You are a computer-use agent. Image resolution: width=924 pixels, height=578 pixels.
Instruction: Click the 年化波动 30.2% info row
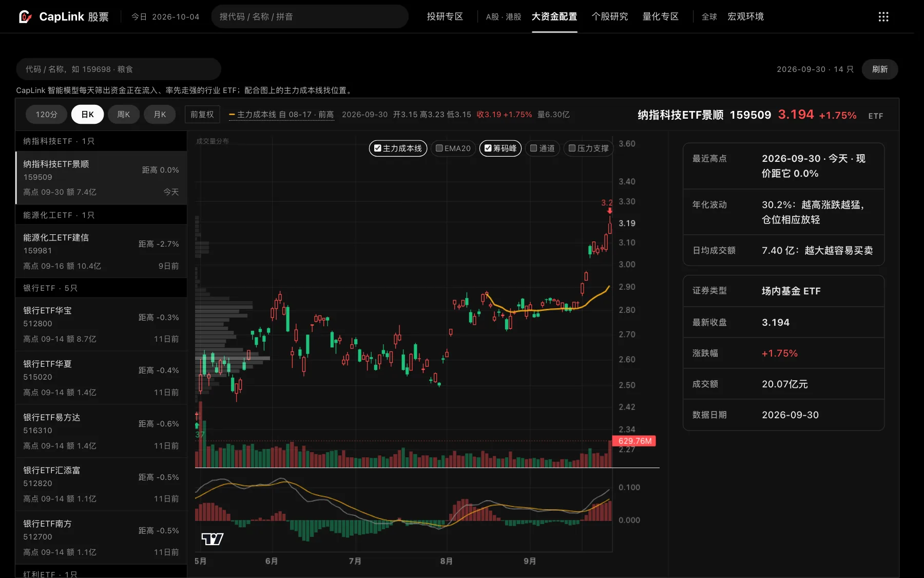(783, 212)
